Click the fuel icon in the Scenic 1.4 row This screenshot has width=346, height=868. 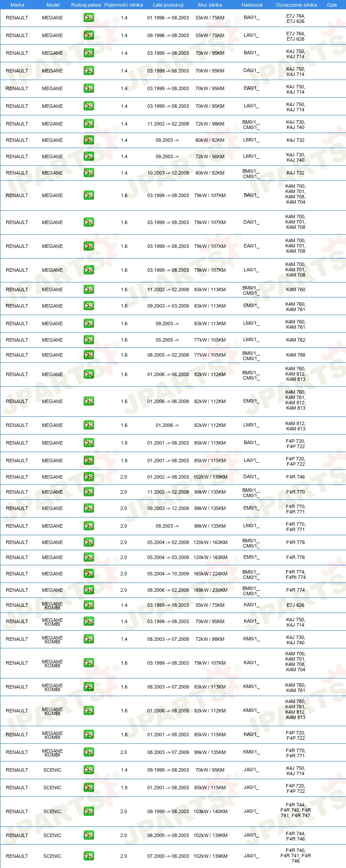click(89, 770)
